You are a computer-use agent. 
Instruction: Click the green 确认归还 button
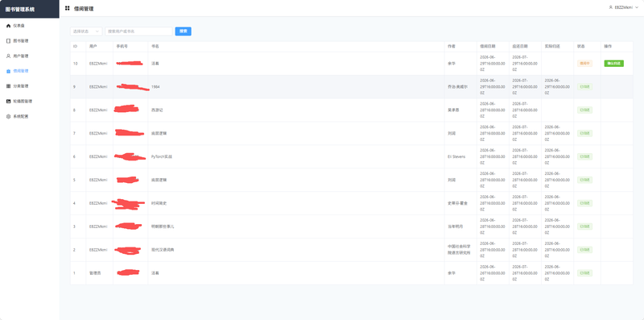coord(613,64)
